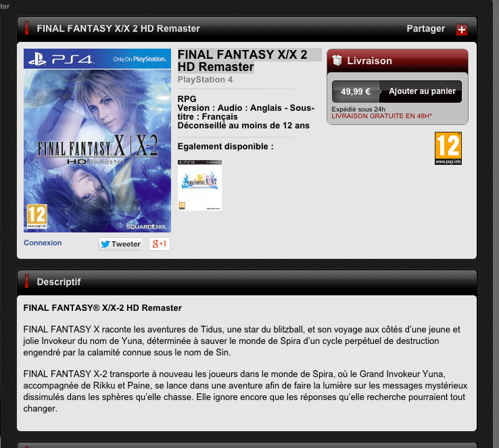Click the Livraison box icon
Image resolution: width=499 pixels, height=448 pixels.
click(337, 59)
